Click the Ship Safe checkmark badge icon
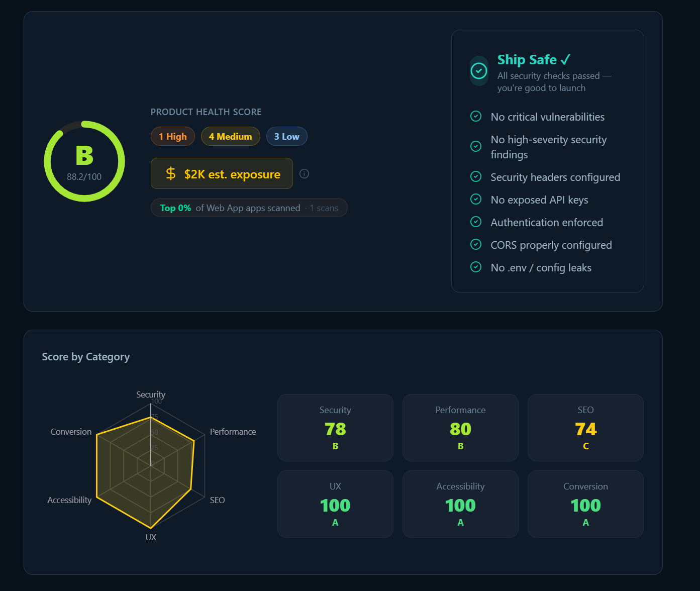 point(478,71)
